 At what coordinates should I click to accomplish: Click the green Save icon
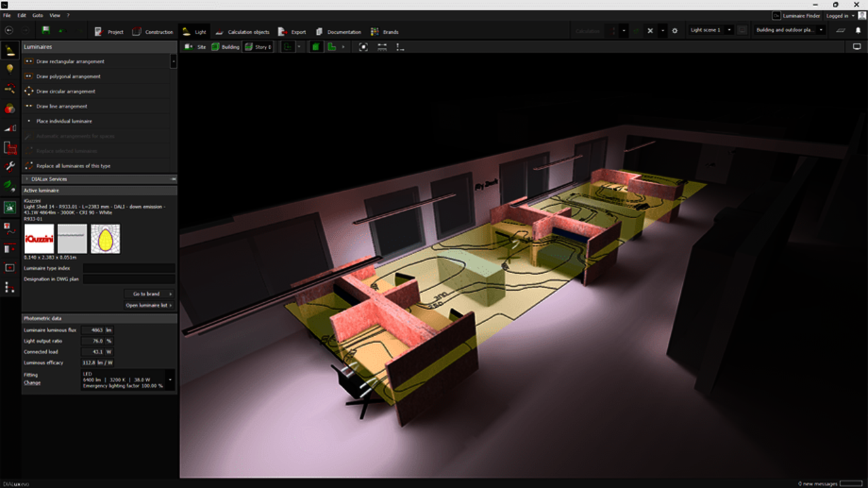click(45, 30)
